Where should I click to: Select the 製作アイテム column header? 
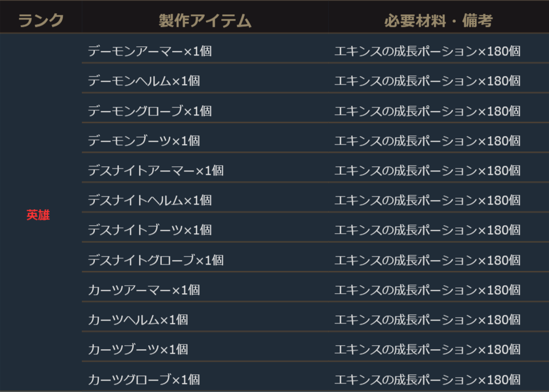[x=205, y=21]
